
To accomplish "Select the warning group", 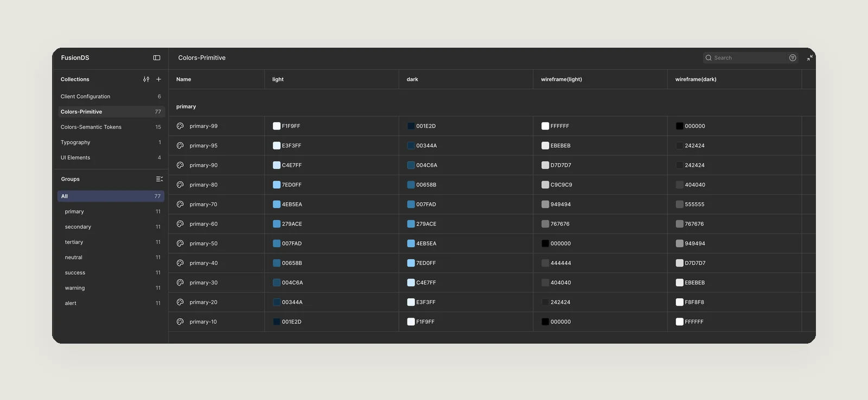I will pyautogui.click(x=111, y=288).
